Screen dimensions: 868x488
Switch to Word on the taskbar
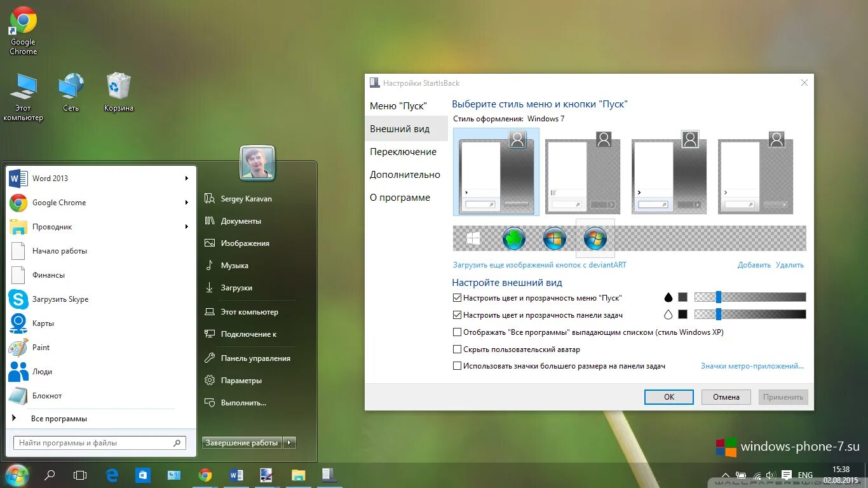(x=236, y=475)
